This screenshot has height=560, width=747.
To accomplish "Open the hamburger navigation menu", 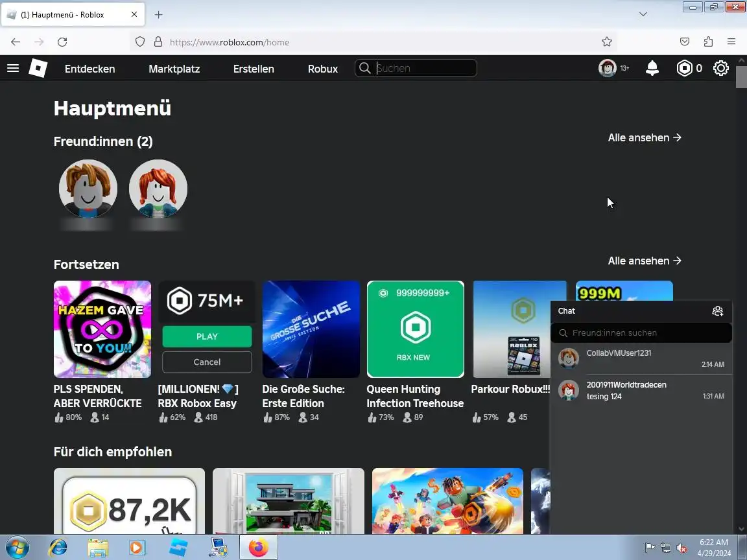I will point(13,69).
